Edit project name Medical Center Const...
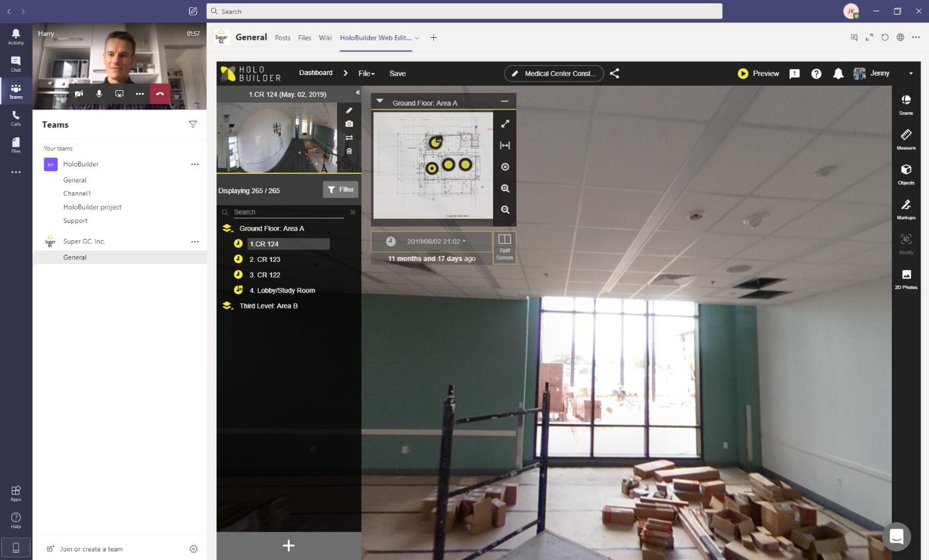The height and width of the screenshot is (560, 929). point(554,74)
